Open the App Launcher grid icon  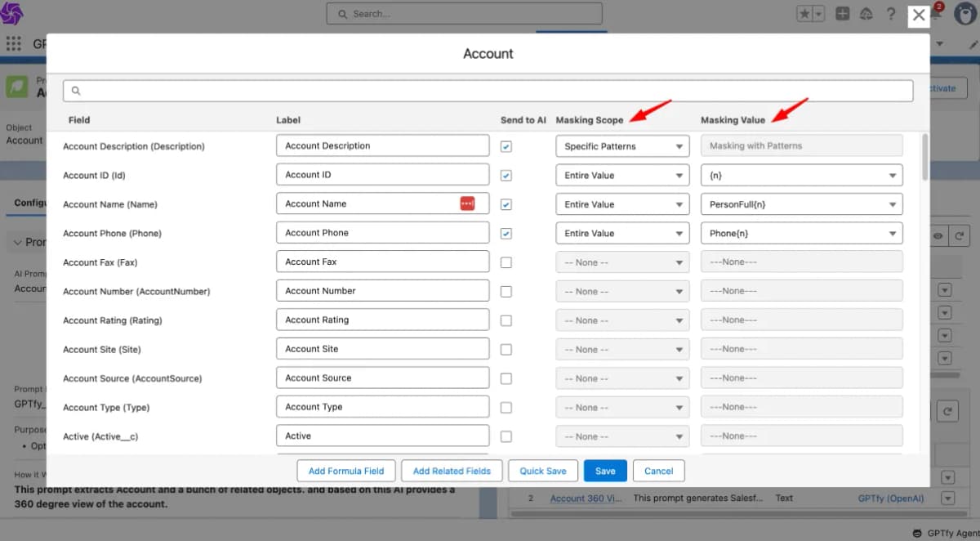pos(14,43)
